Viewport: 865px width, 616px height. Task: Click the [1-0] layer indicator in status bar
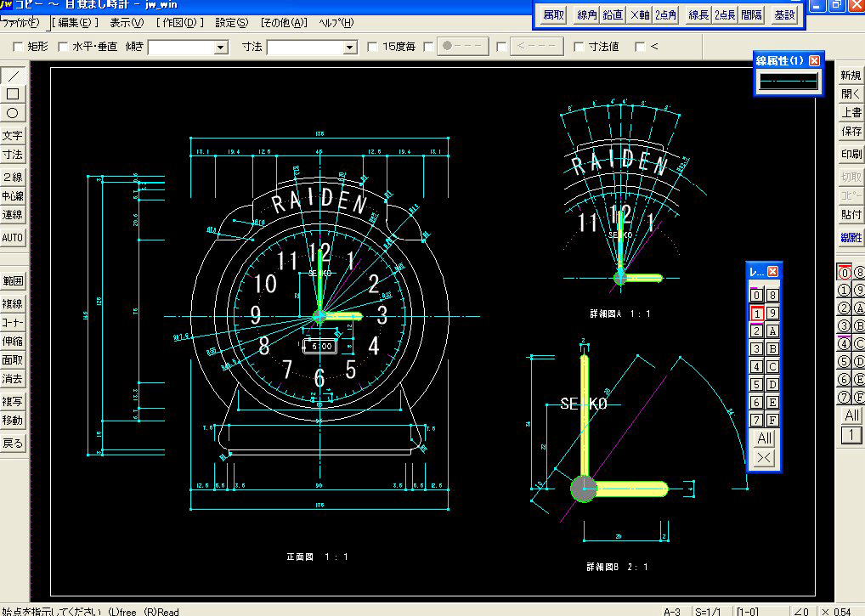(747, 611)
